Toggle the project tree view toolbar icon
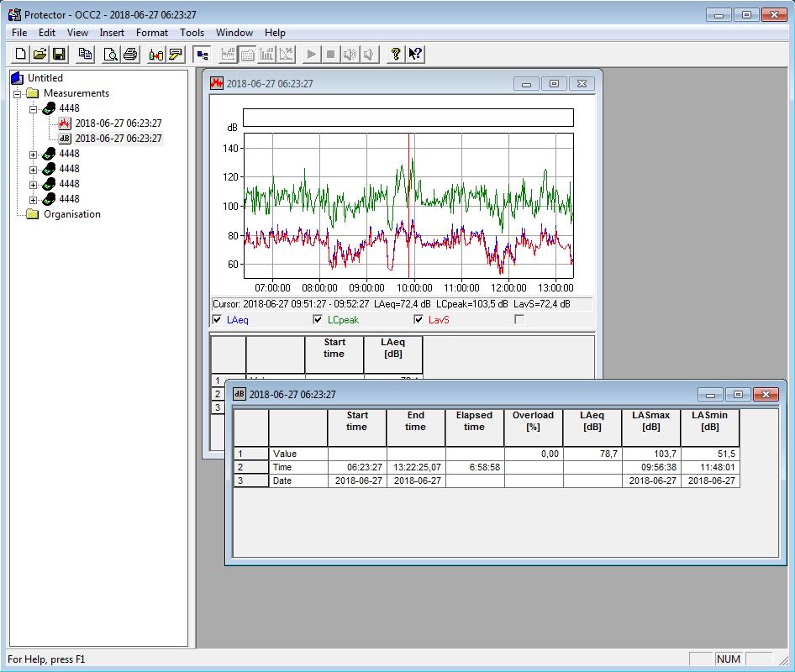Viewport: 795px width, 672px height. (202, 54)
